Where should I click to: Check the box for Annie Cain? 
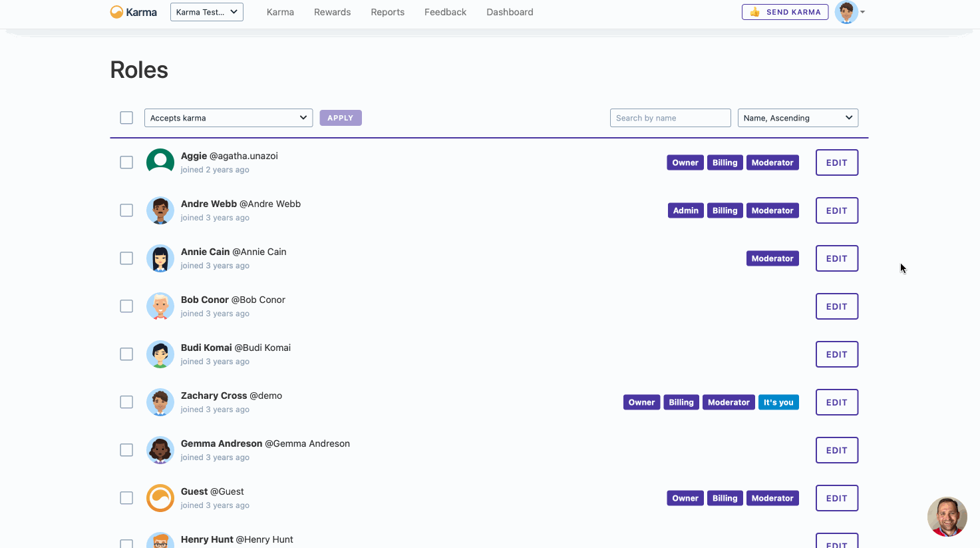pyautogui.click(x=126, y=258)
